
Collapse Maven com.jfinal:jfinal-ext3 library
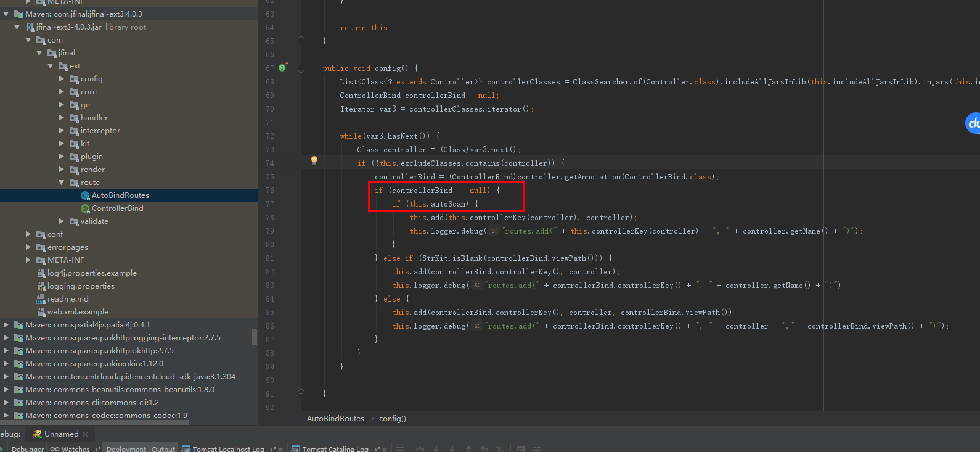tap(6, 14)
